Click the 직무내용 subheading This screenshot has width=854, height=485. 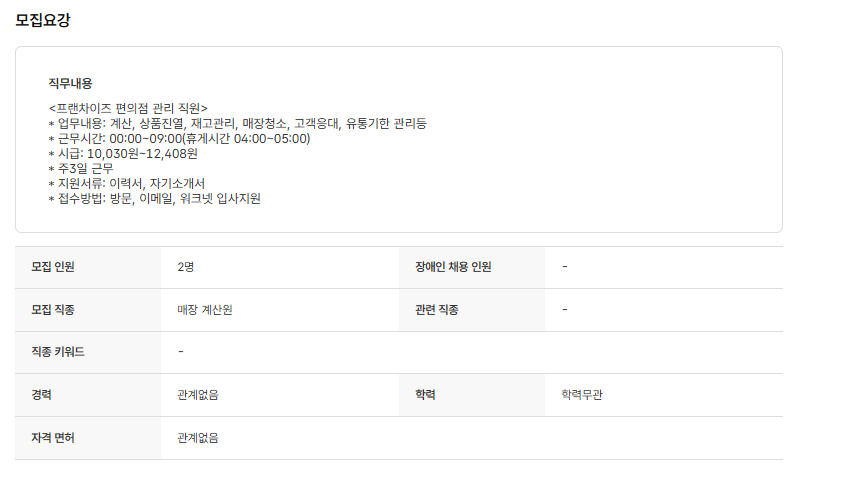coord(70,83)
